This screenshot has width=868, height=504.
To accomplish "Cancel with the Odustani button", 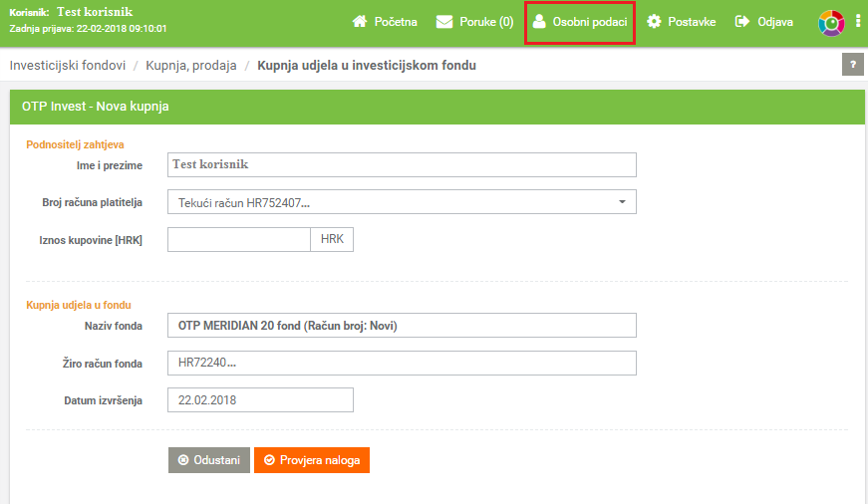I will (x=209, y=460).
